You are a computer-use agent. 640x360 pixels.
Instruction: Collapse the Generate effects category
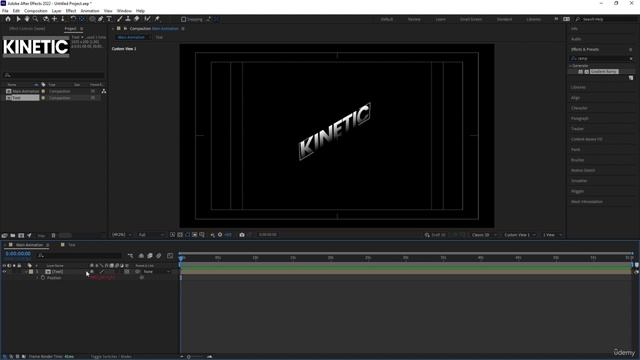coord(571,66)
